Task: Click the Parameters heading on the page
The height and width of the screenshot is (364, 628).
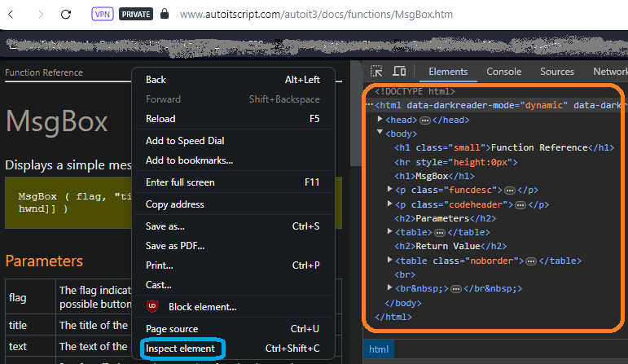Action: click(44, 261)
